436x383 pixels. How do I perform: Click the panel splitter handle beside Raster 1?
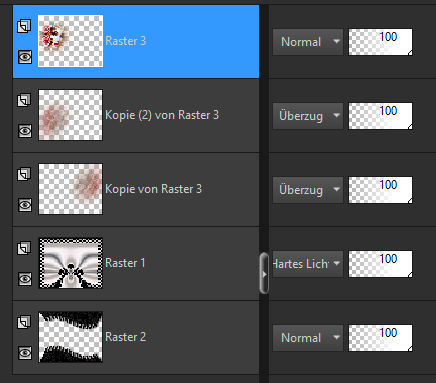point(264,273)
